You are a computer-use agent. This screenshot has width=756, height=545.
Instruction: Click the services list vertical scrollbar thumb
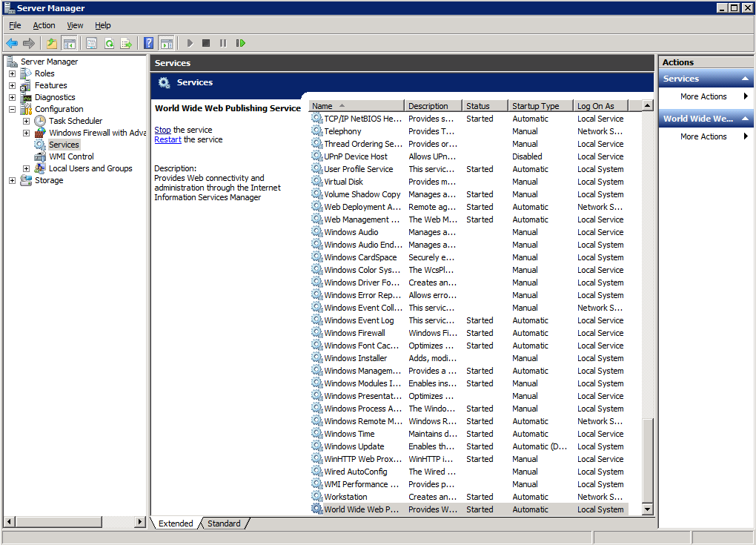coord(648,461)
